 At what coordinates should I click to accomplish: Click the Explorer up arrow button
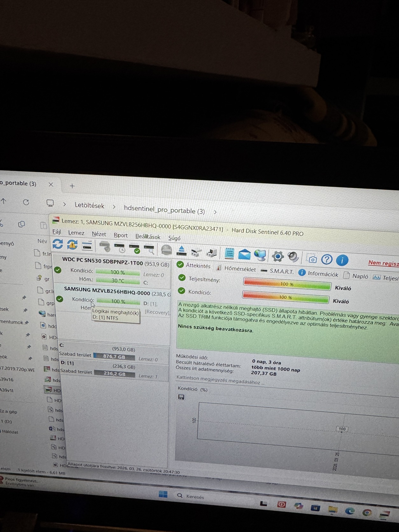(3, 201)
